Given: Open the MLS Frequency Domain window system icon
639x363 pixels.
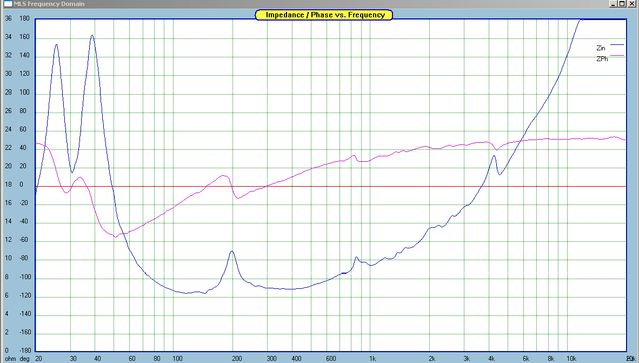Looking at the screenshot, I should point(8,4).
